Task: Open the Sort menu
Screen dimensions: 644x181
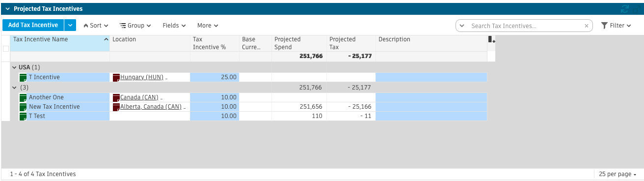Action: pyautogui.click(x=93, y=26)
